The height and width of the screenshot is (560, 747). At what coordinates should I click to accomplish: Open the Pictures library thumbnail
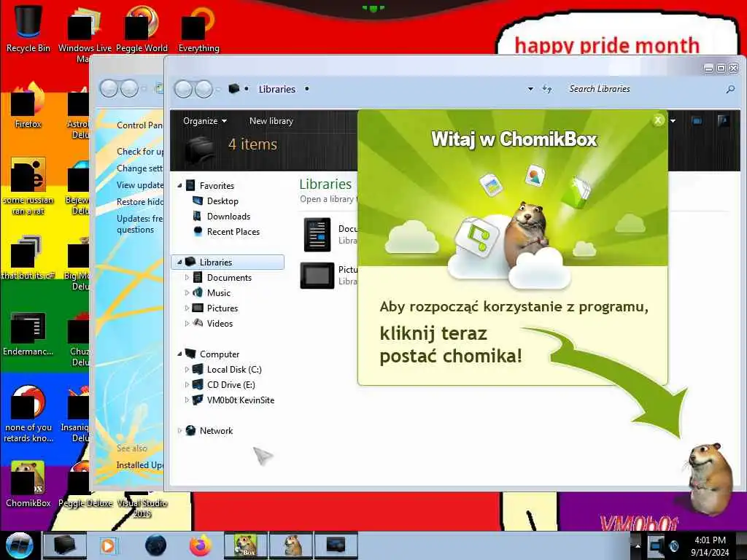pyautogui.click(x=317, y=275)
